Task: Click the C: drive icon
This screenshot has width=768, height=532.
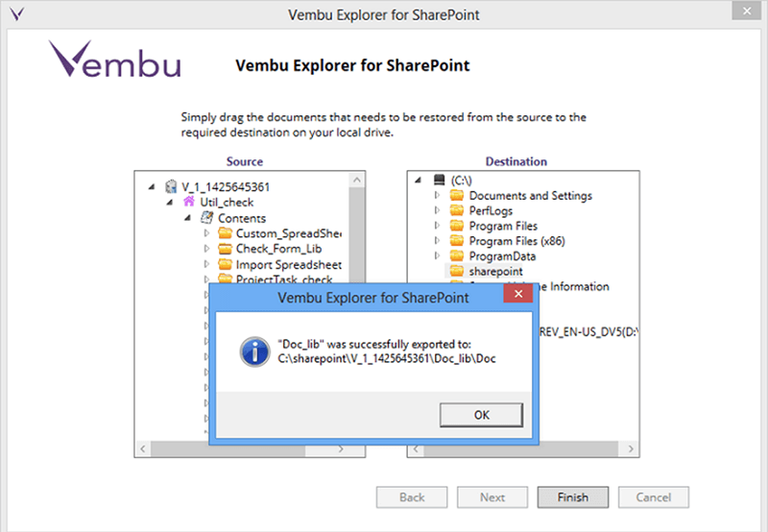Action: pyautogui.click(x=440, y=180)
